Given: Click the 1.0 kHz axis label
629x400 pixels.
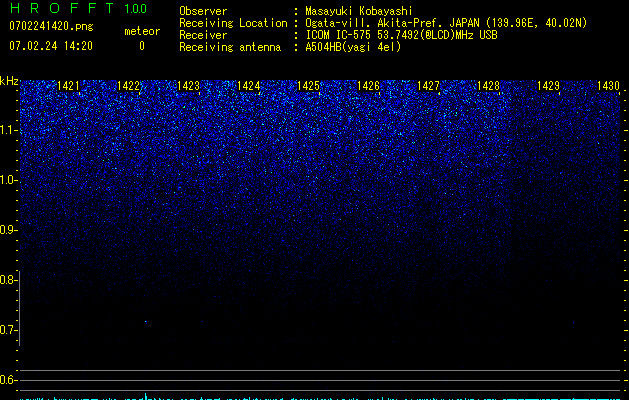Looking at the screenshot, I should click(8, 180).
